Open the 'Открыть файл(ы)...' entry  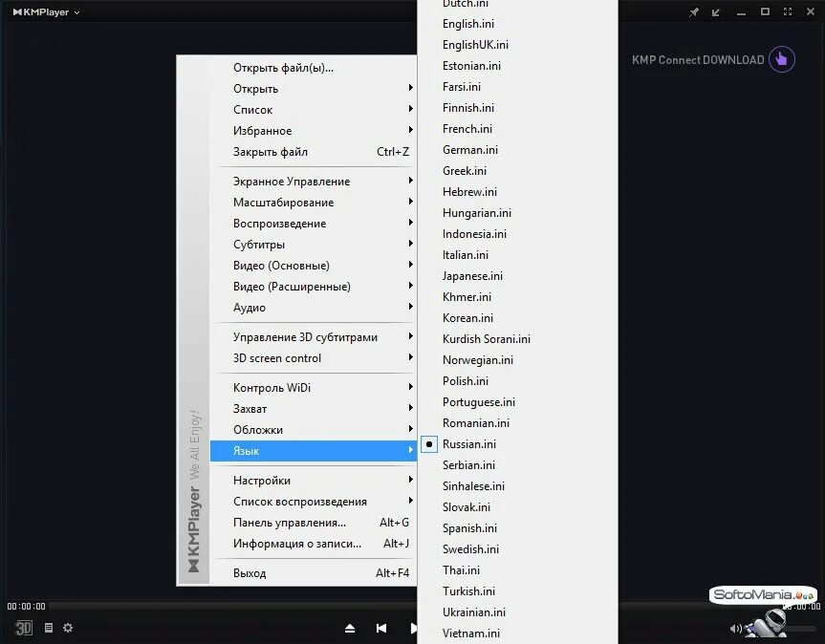tap(313, 68)
